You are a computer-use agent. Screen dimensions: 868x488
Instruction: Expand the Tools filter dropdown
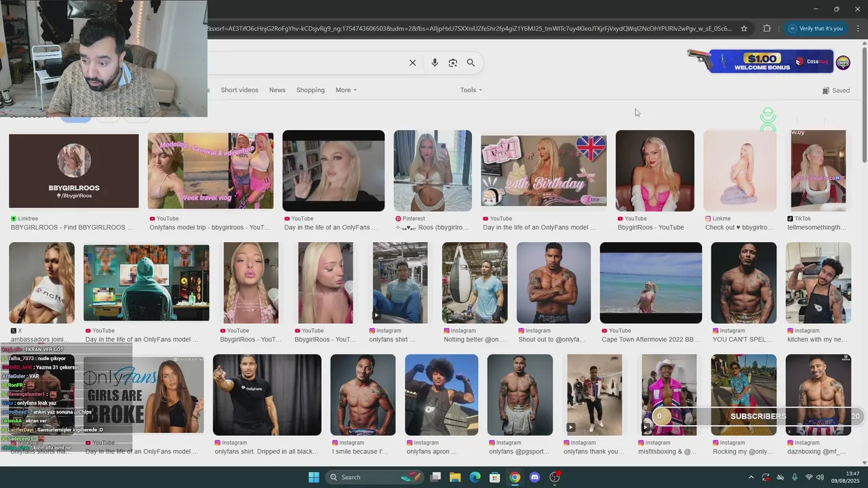[471, 90]
